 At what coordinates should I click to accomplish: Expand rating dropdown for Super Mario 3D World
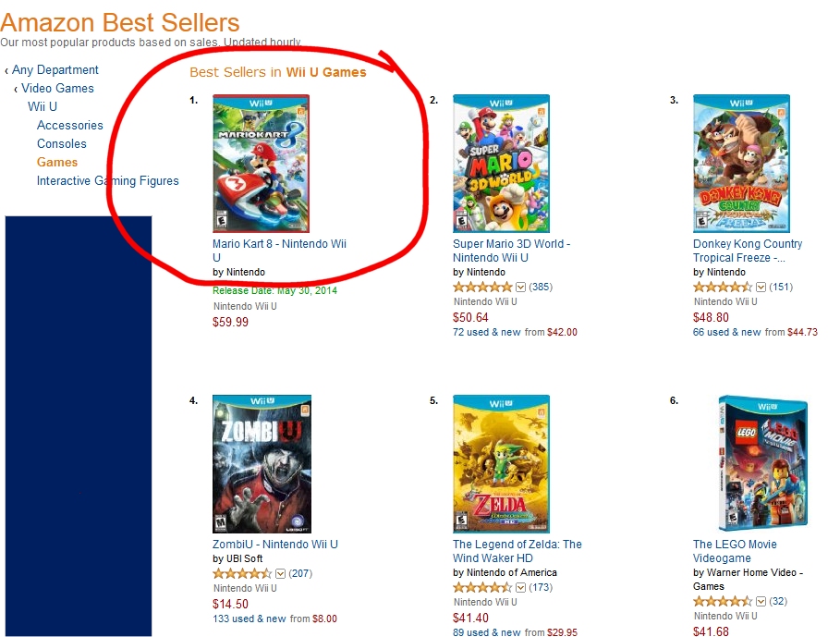(x=520, y=287)
